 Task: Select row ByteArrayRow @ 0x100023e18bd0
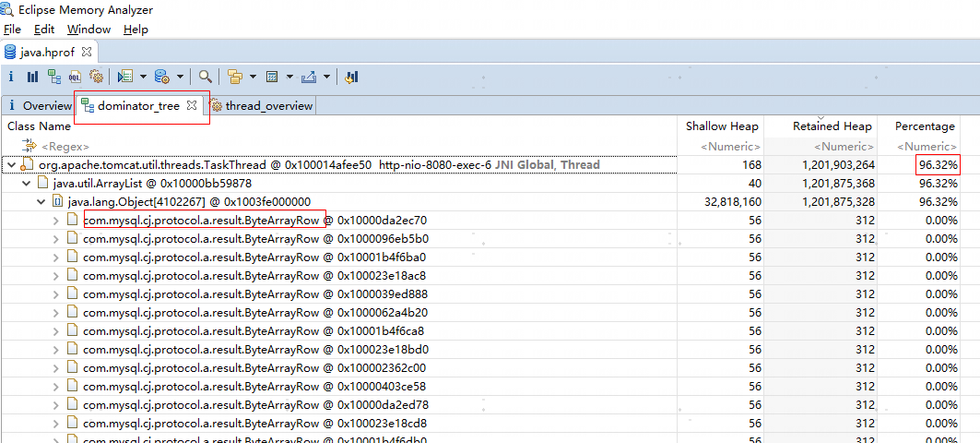pos(480,349)
